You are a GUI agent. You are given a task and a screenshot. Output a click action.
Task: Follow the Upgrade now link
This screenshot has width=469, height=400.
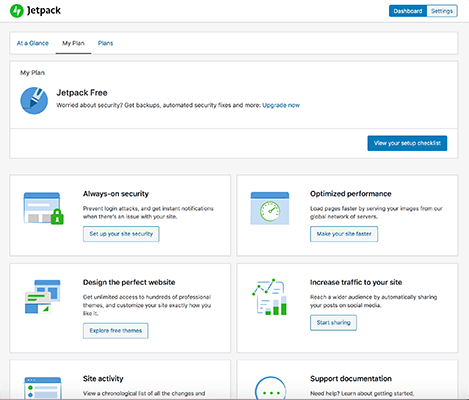click(x=281, y=105)
